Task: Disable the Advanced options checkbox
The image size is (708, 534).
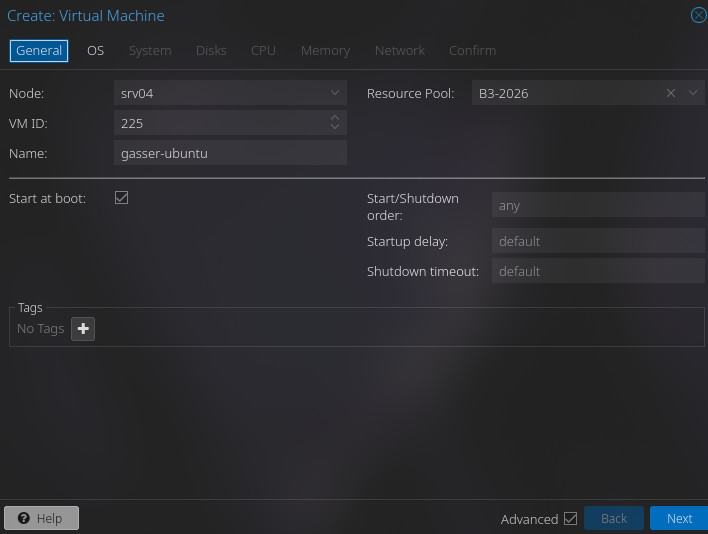Action: [x=570, y=518]
